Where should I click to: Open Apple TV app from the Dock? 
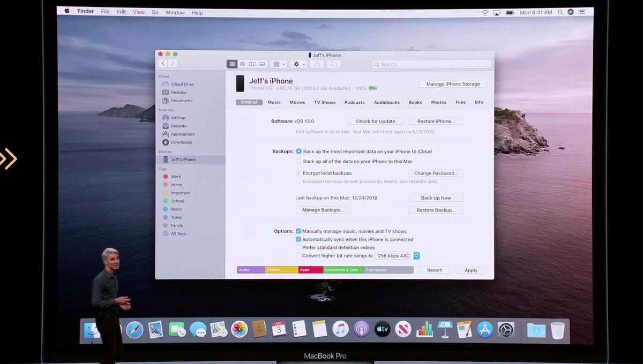tap(382, 329)
